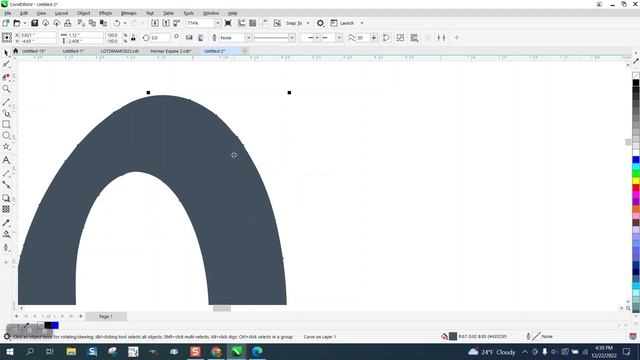Pick the red swatch in color palette

(636, 188)
